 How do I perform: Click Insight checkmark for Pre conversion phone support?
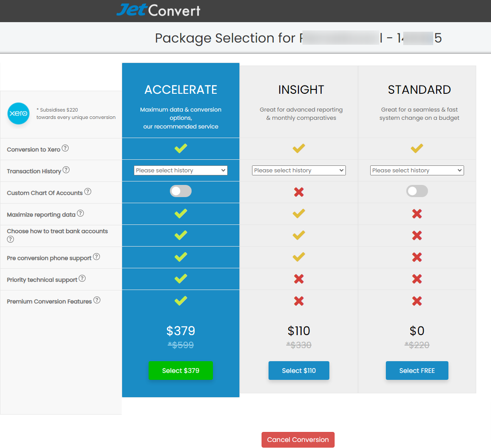tap(299, 257)
